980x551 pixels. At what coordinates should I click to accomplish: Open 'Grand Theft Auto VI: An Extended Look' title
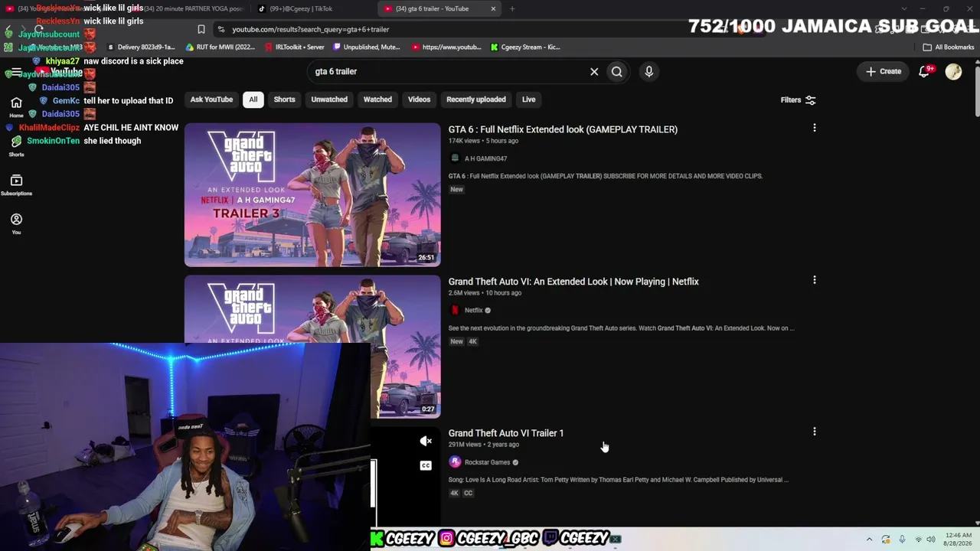(573, 282)
